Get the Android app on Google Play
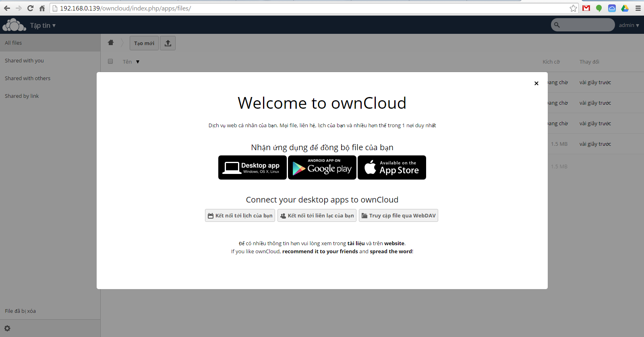This screenshot has height=337, width=644. [x=322, y=167]
